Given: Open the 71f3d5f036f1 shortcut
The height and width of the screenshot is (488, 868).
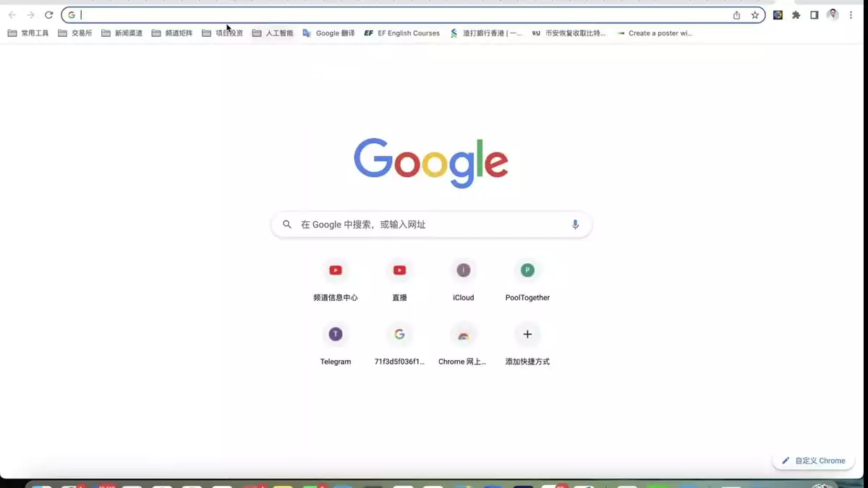Looking at the screenshot, I should (399, 344).
